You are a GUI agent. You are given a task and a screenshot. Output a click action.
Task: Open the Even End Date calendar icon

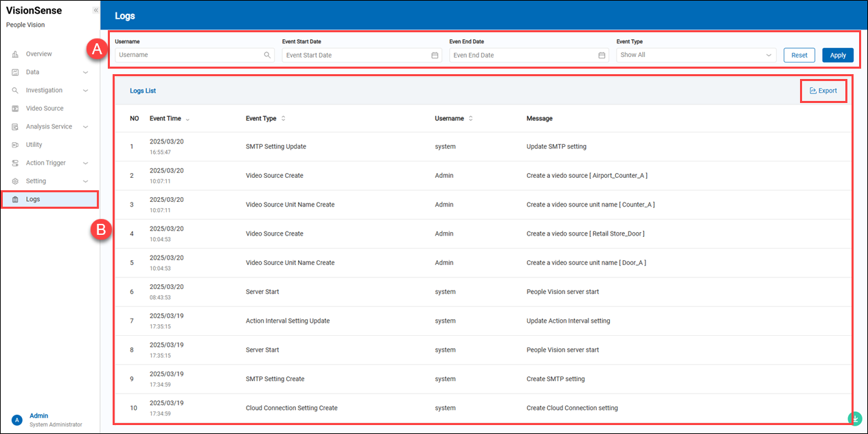pyautogui.click(x=602, y=55)
